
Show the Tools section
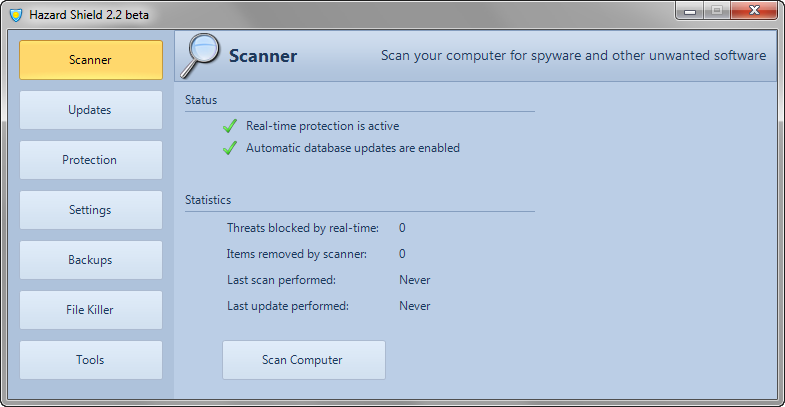pos(91,360)
